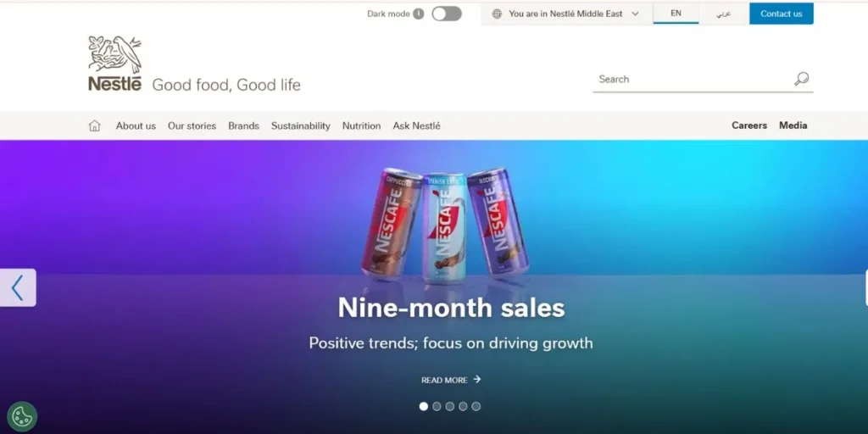Select the second carousel dot
Image resolution: width=868 pixels, height=434 pixels.
437,406
